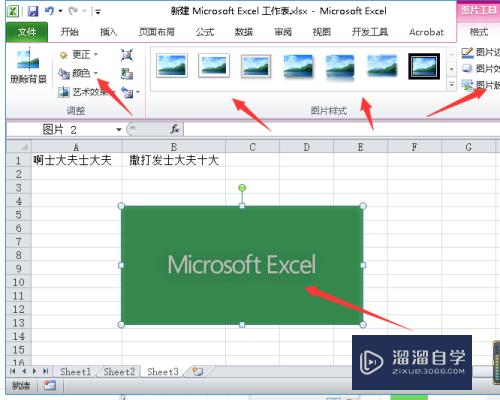The width and height of the screenshot is (500, 400).
Task: Switch to the Acrobat tab
Action: pyautogui.click(x=426, y=32)
